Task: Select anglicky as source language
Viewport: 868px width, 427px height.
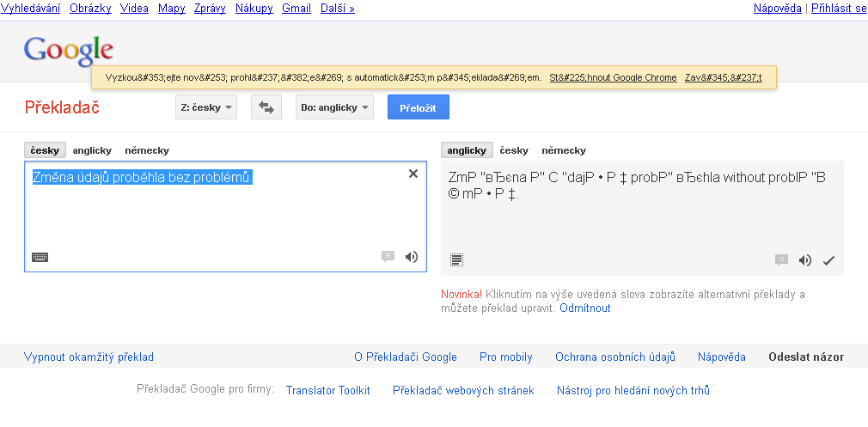Action: tap(92, 150)
